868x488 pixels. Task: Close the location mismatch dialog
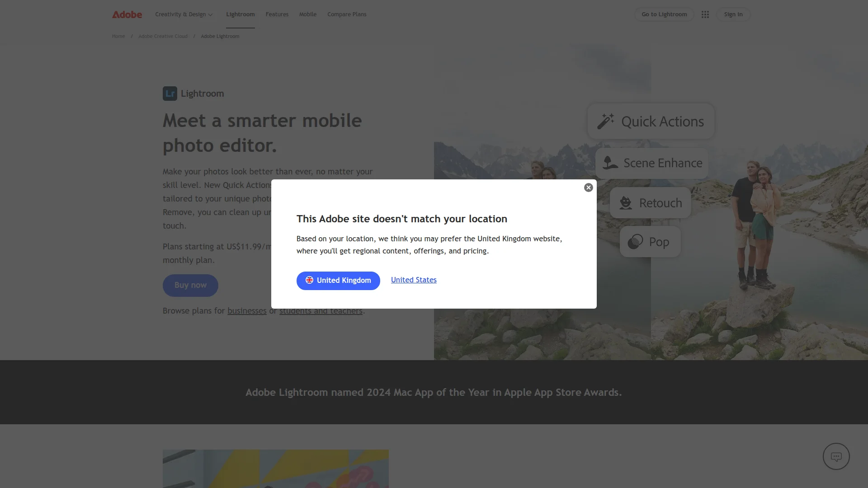[588, 188]
